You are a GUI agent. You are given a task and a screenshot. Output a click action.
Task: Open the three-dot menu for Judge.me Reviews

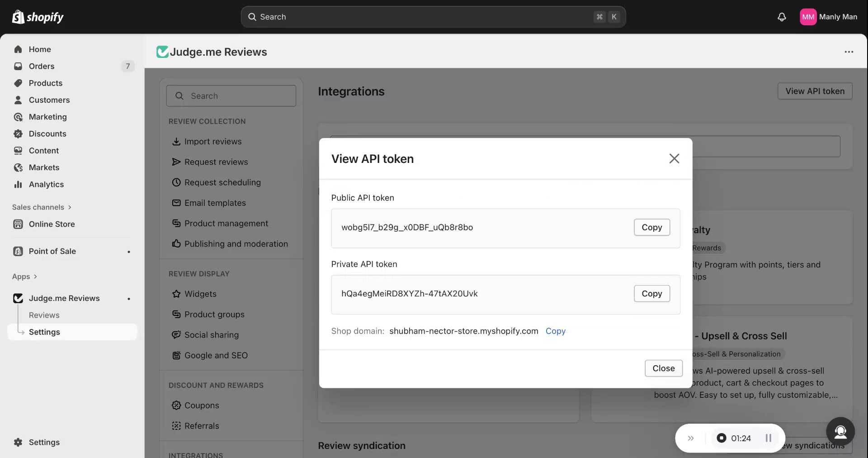849,52
